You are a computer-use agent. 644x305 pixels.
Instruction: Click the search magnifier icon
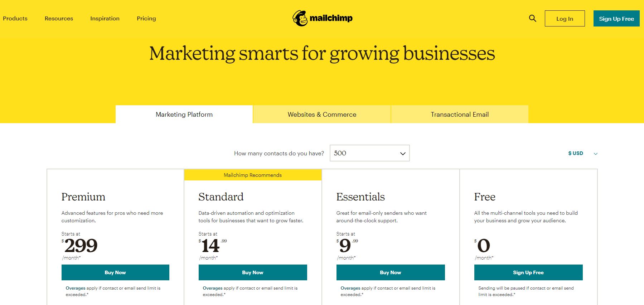click(x=533, y=18)
